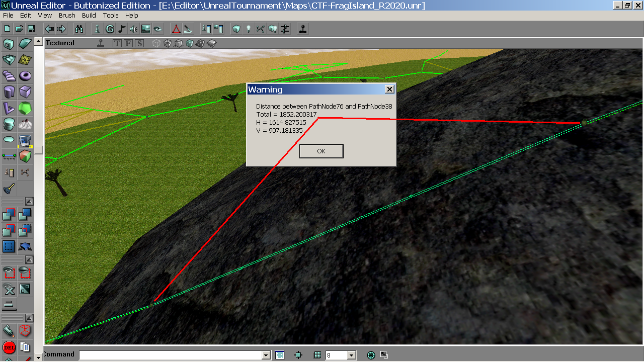644x362 pixels.
Task: Open the grid size dropdown showing 8
Action: (352, 355)
